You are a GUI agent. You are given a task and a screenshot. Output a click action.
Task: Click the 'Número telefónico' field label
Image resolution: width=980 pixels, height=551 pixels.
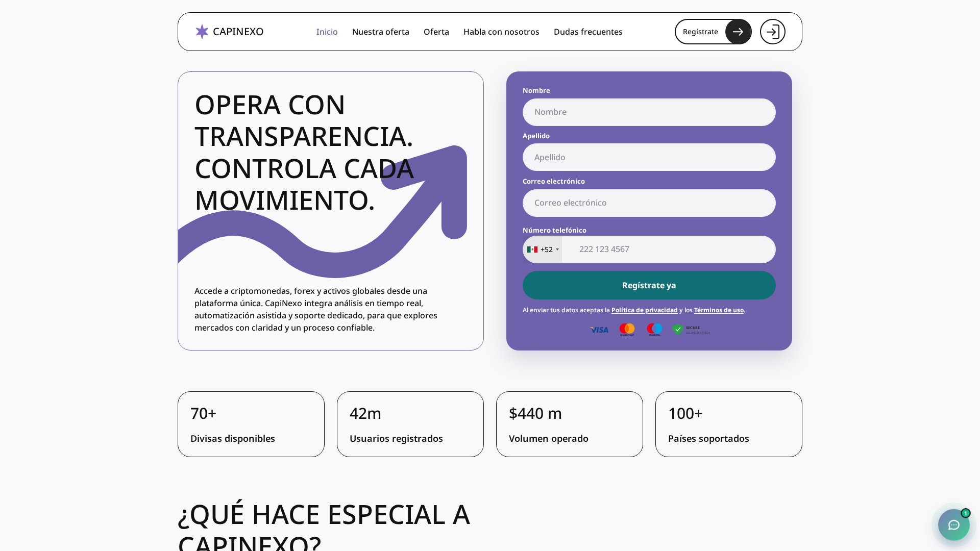[554, 230]
